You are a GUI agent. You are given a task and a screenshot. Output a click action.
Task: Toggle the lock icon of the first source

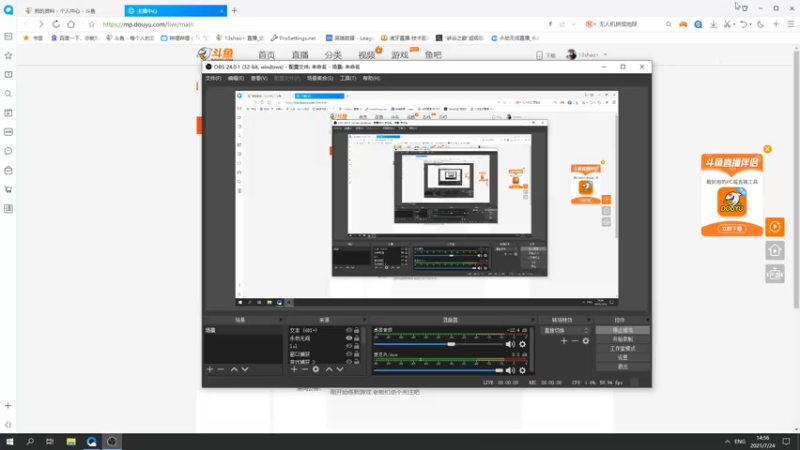pyautogui.click(x=358, y=330)
